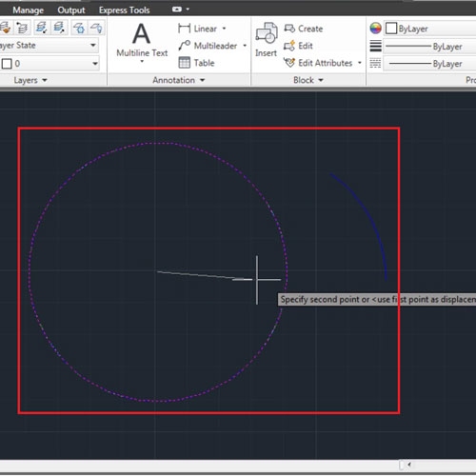Open the layer 0 dropdown list

pos(95,64)
